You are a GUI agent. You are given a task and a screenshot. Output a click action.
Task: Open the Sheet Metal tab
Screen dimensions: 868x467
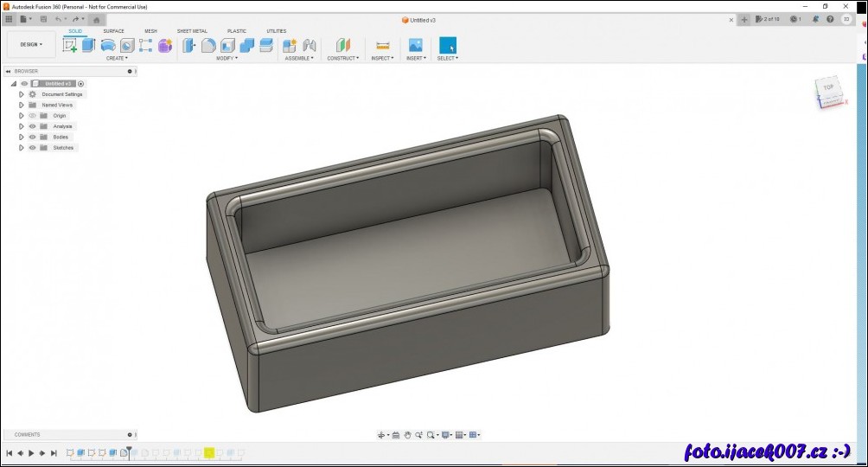coord(191,31)
